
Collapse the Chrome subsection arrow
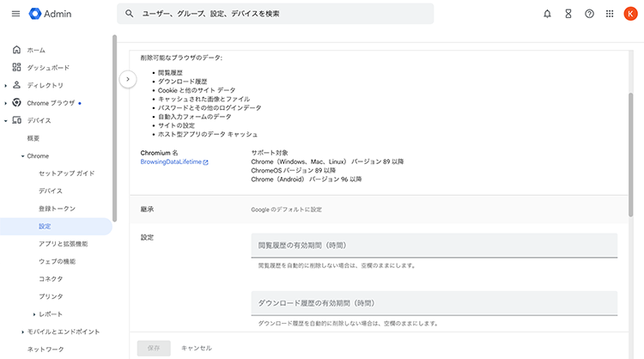[22, 156]
